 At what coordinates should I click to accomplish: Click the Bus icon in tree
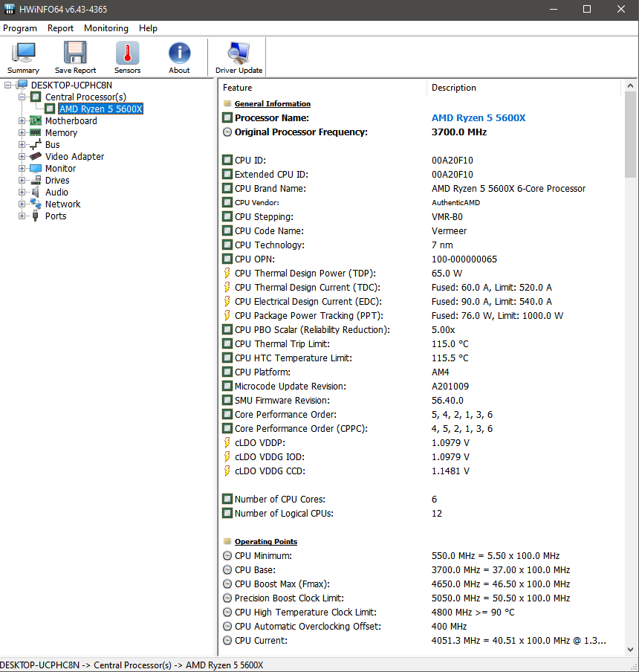click(x=36, y=144)
